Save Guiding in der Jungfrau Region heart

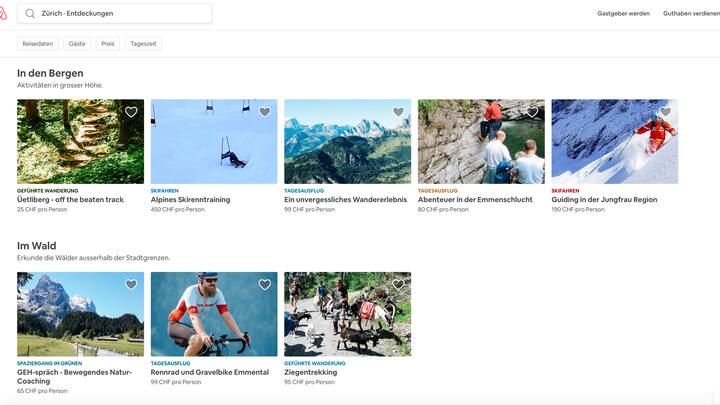(665, 112)
